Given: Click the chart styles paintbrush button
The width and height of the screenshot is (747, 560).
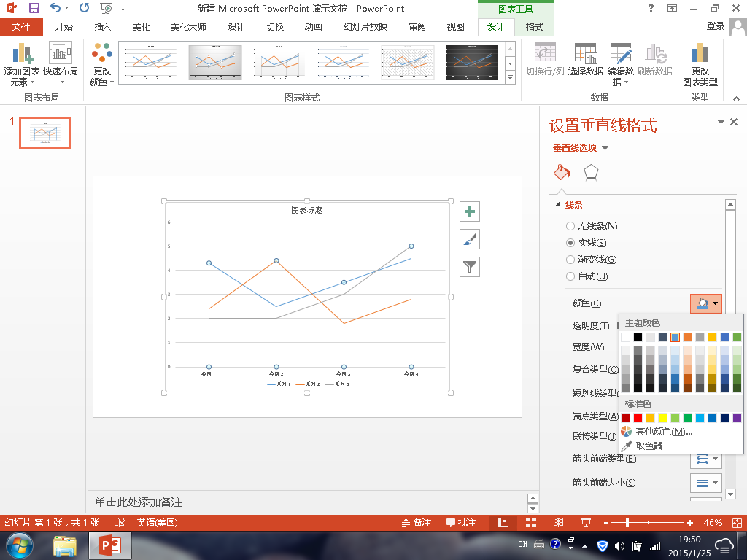Looking at the screenshot, I should 470,239.
